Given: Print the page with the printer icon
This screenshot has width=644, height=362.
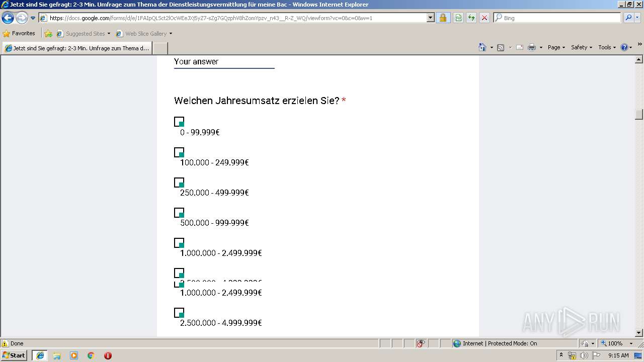Looking at the screenshot, I should (532, 47).
